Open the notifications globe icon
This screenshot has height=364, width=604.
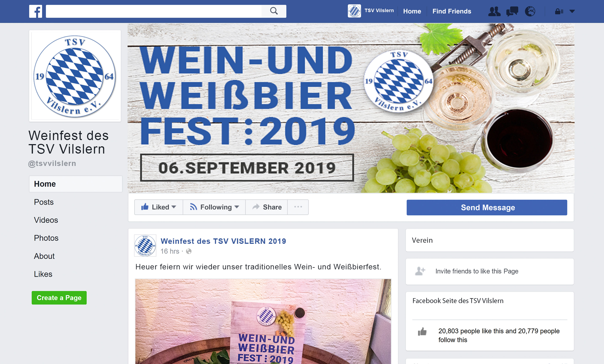tap(530, 11)
